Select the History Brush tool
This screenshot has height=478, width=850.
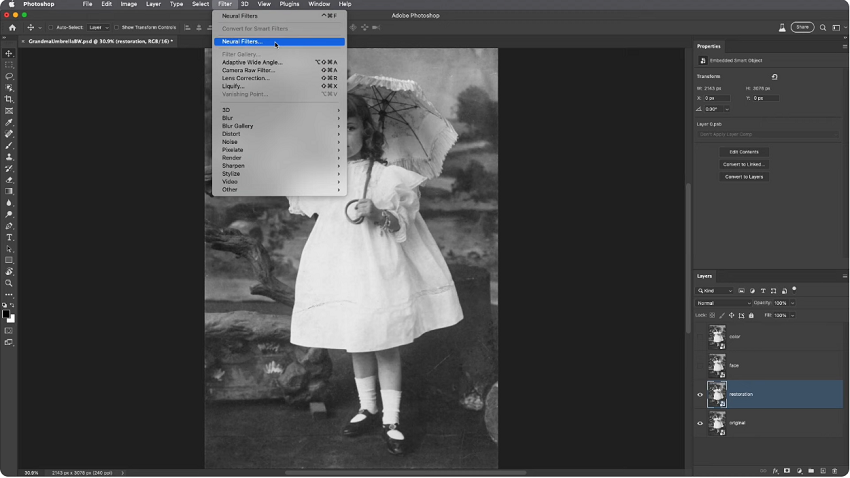tap(9, 169)
